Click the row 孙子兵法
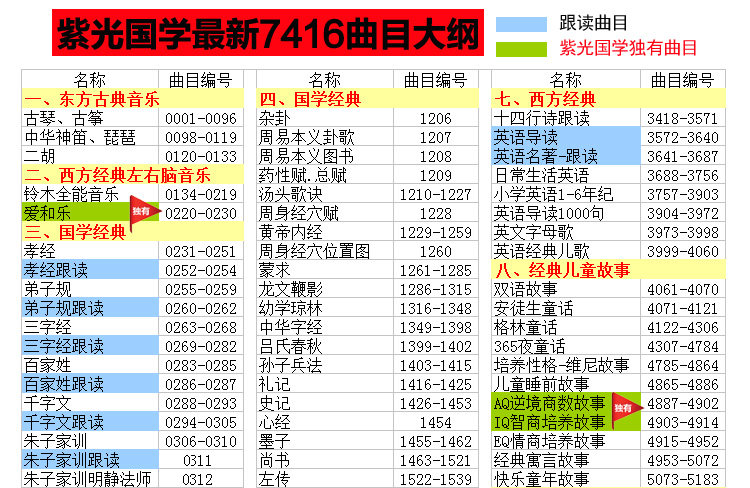Image resolution: width=750 pixels, height=488 pixels. pyautogui.click(x=367, y=365)
